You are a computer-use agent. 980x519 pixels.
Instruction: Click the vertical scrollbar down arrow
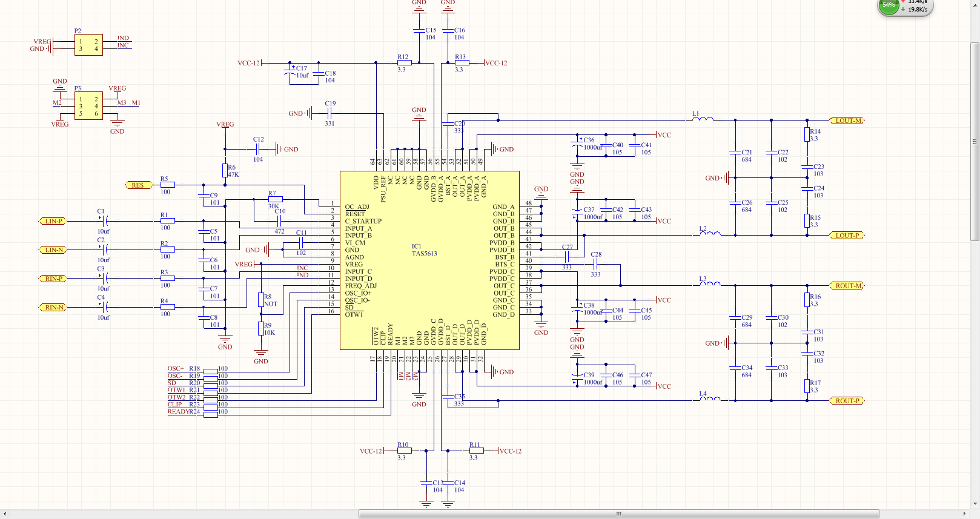975,504
